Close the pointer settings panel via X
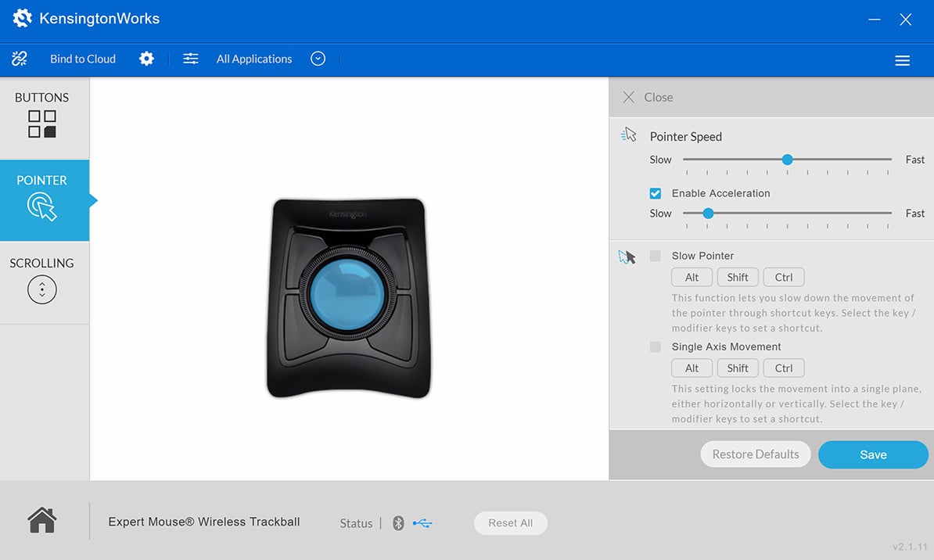This screenshot has height=560, width=934. tap(628, 97)
